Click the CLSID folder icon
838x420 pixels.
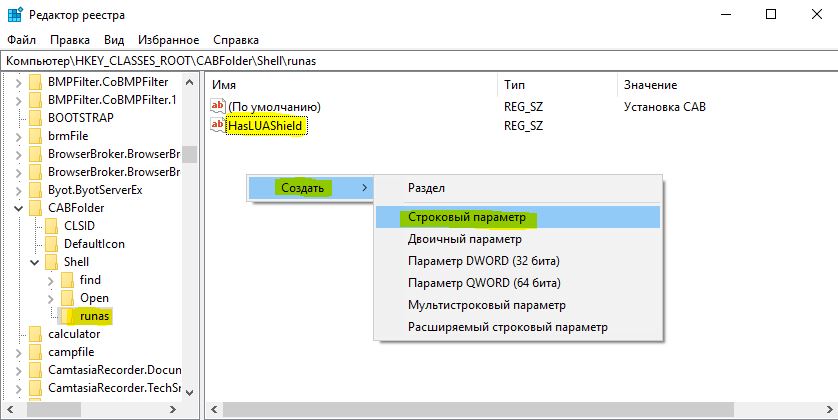tap(51, 226)
